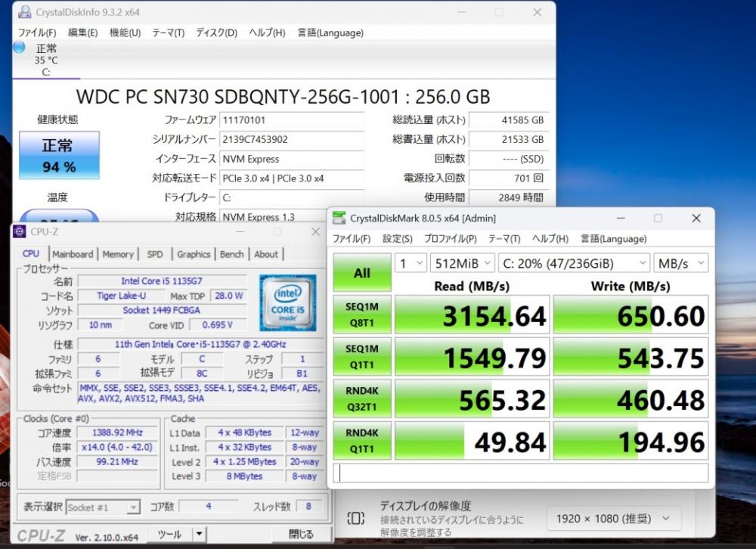Switch to the Mainboard tab in CPU-Z

pyautogui.click(x=73, y=254)
